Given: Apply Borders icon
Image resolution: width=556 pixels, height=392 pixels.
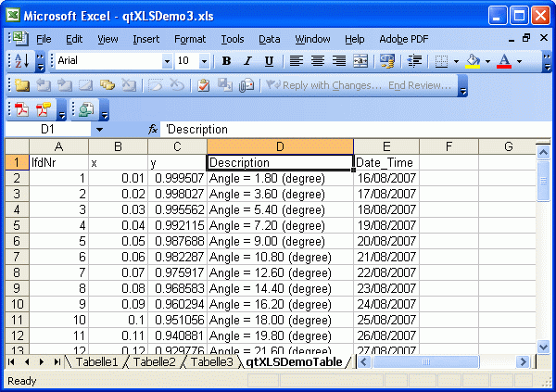Looking at the screenshot, I should (x=441, y=61).
